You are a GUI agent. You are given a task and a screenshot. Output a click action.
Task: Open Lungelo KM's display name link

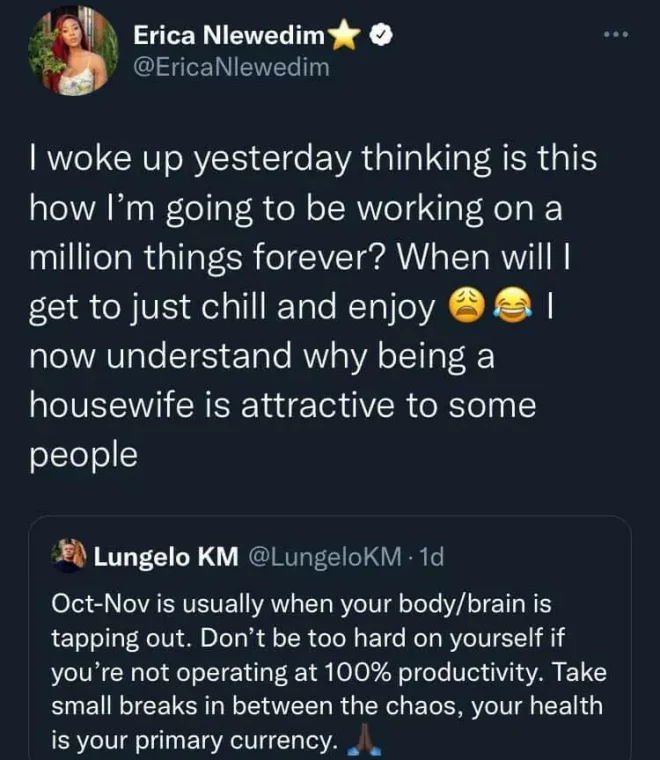[x=165, y=558]
